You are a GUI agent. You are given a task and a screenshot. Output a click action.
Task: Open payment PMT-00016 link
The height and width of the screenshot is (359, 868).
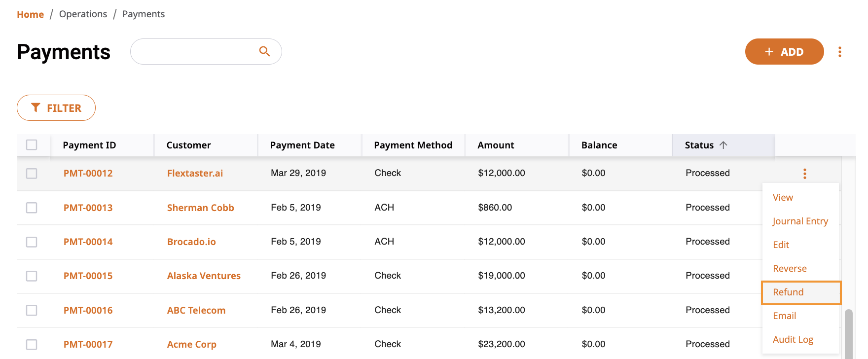88,310
